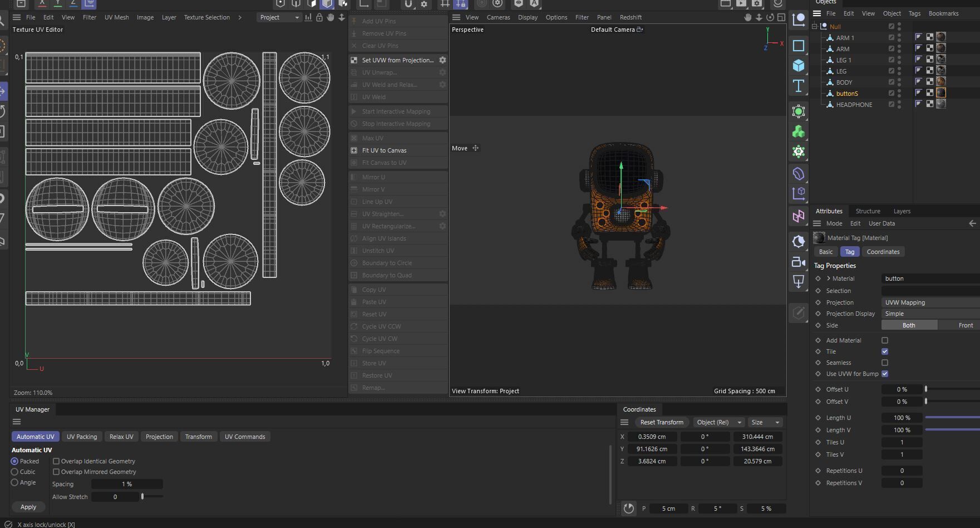Click the lock icon in UV editor toolbar
The height and width of the screenshot is (528, 980).
pyautogui.click(x=319, y=17)
